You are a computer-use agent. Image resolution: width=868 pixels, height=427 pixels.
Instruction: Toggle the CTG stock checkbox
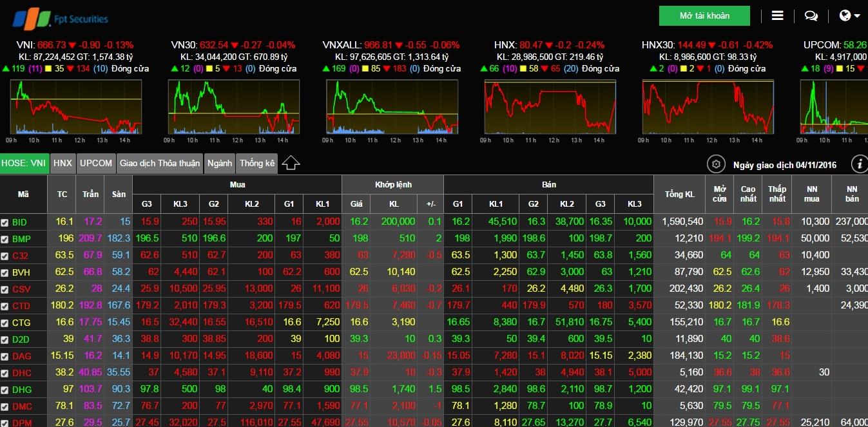(5, 323)
